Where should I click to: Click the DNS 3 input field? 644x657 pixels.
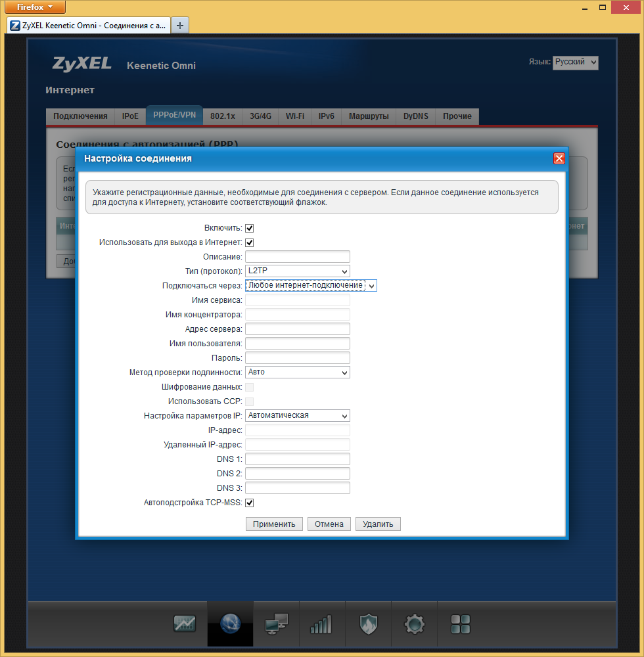pyautogui.click(x=298, y=487)
